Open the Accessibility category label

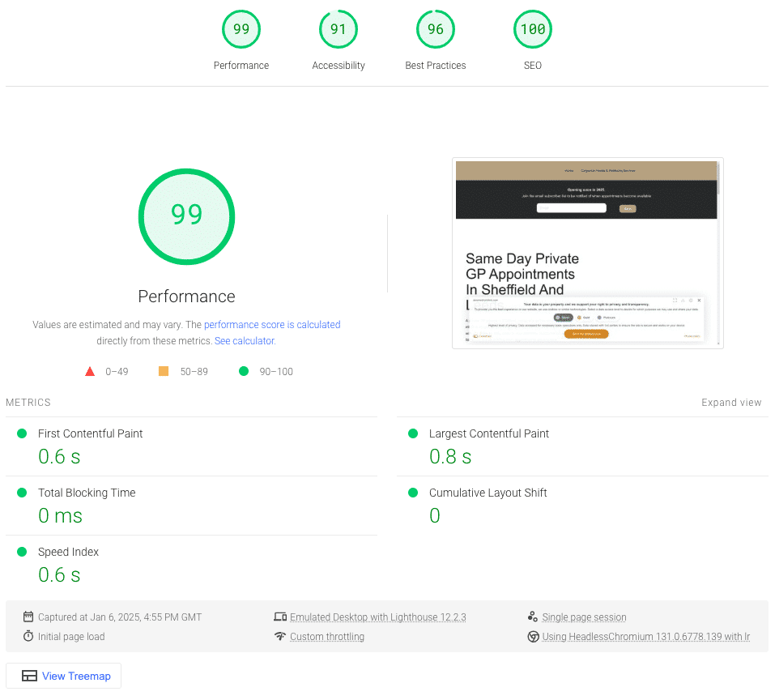tap(338, 66)
